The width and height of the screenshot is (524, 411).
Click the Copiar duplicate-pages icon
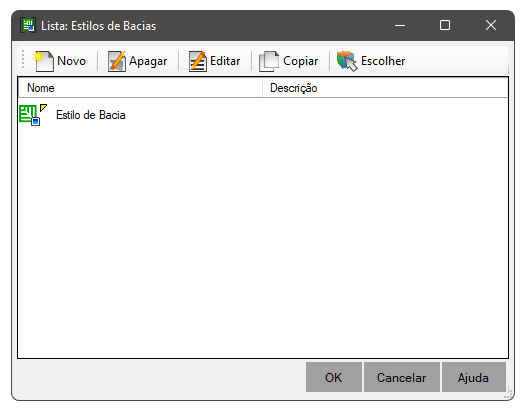pyautogui.click(x=269, y=61)
